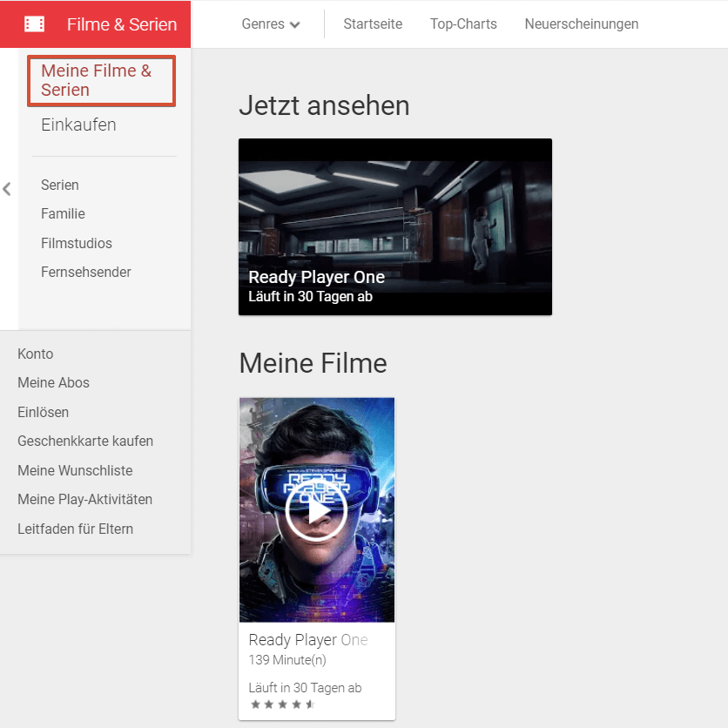Switch to the Top-Charts tab
Image resolution: width=728 pixels, height=728 pixels.
[463, 24]
